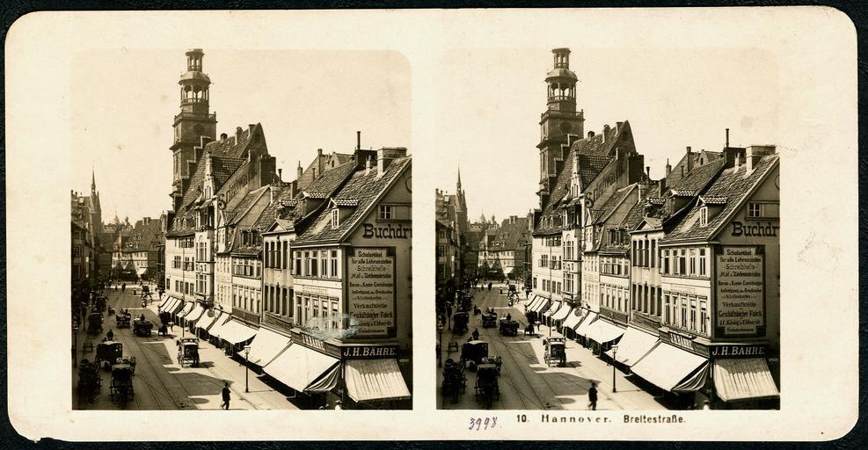Image resolution: width=868 pixels, height=450 pixels.
Task: Click the walking pedestrian in right photo foreground
Action: 593,396
